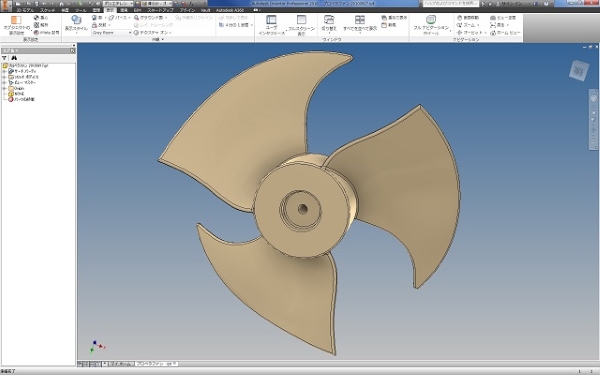The image size is (600, 375).
Task: Open the Visual Style (表示スタイル) tool
Action: tap(76, 24)
